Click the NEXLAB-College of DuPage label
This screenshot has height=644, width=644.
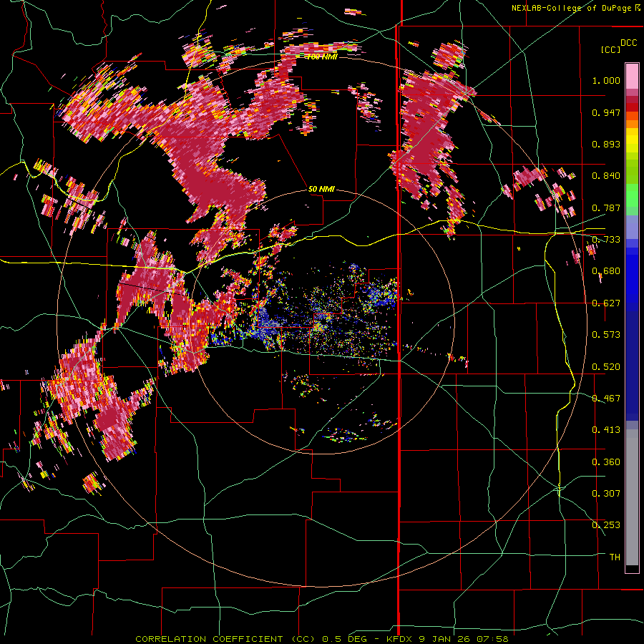[575, 8]
